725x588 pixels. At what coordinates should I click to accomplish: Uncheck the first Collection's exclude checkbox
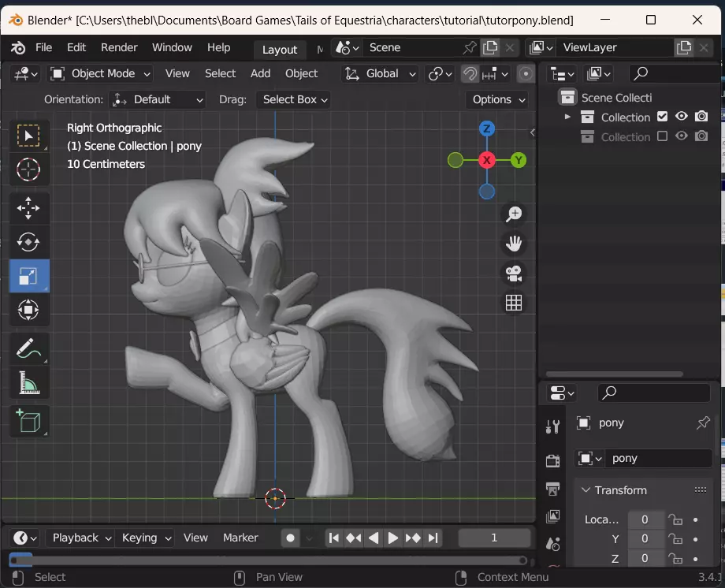662,117
